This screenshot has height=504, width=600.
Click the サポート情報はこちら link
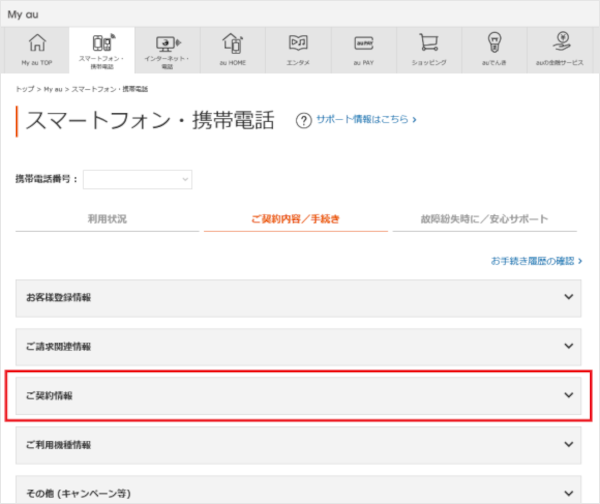pyautogui.click(x=365, y=119)
